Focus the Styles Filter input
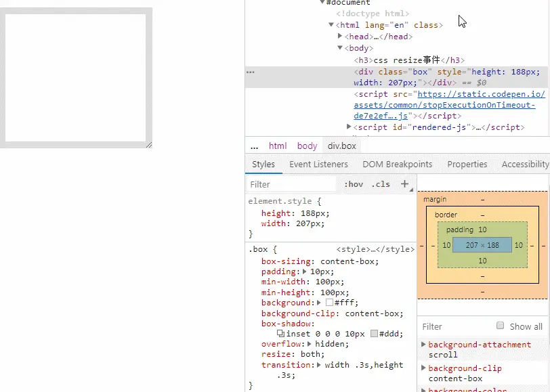Viewport: 550px width, 392px height. (291, 184)
